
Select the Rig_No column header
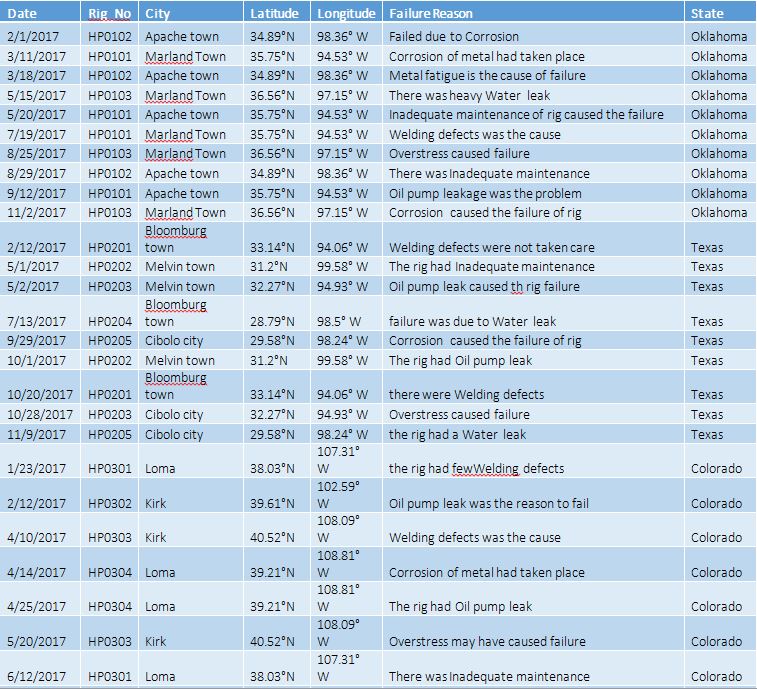click(110, 13)
